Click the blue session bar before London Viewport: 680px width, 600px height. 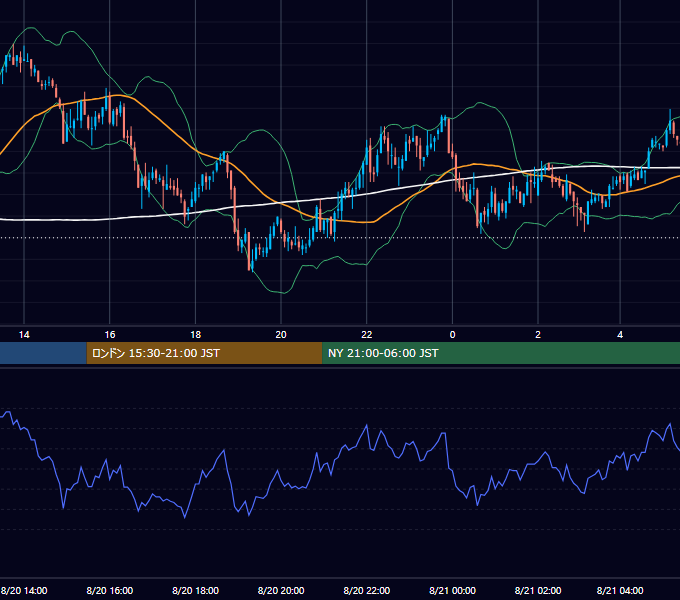coord(43,353)
